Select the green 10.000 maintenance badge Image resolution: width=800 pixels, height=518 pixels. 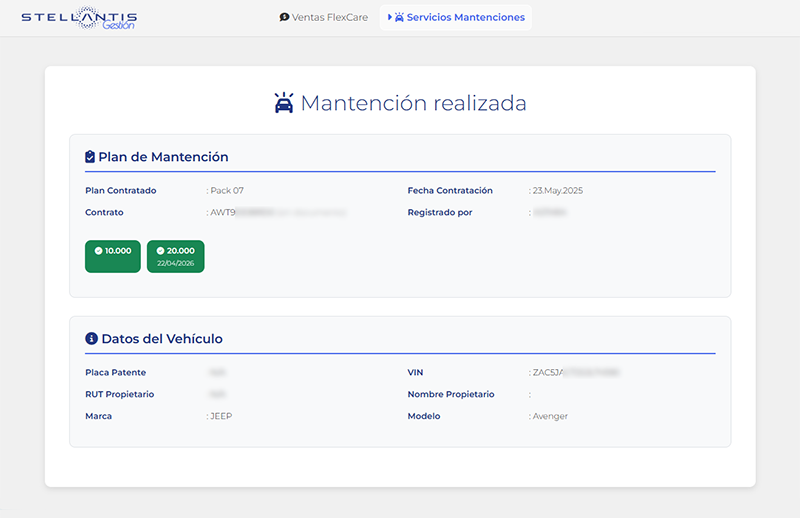(113, 256)
